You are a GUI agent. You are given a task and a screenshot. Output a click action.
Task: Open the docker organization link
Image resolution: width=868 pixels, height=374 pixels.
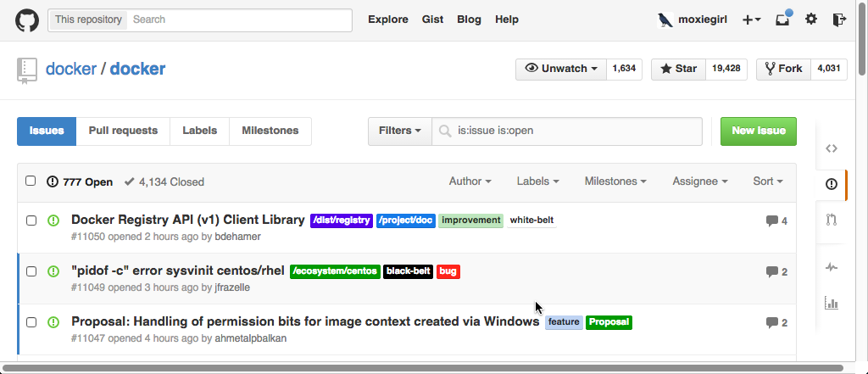tap(71, 70)
